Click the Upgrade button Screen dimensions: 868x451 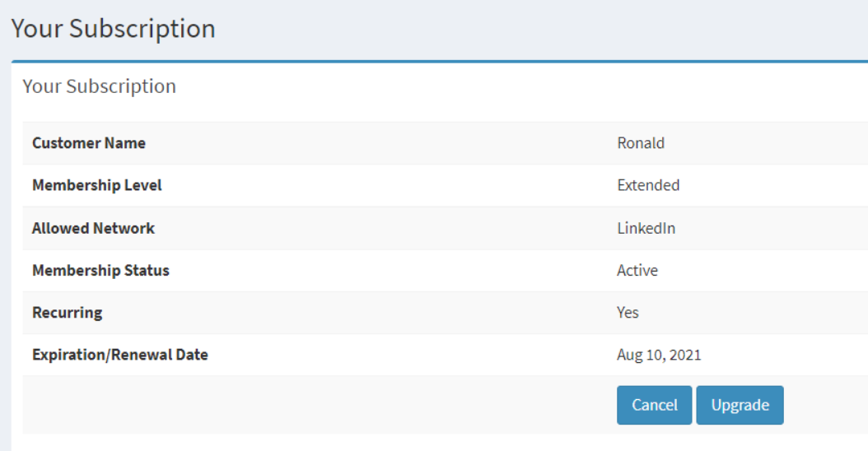740,405
